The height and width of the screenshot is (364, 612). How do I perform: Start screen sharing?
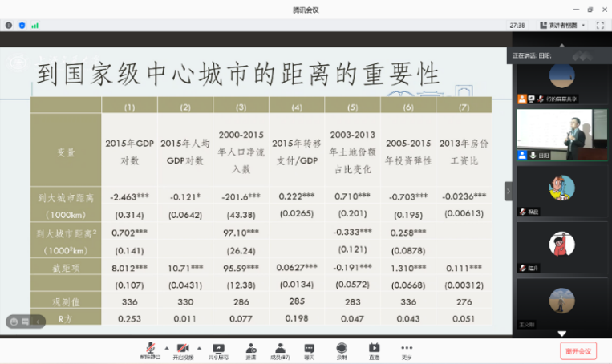tap(218, 350)
